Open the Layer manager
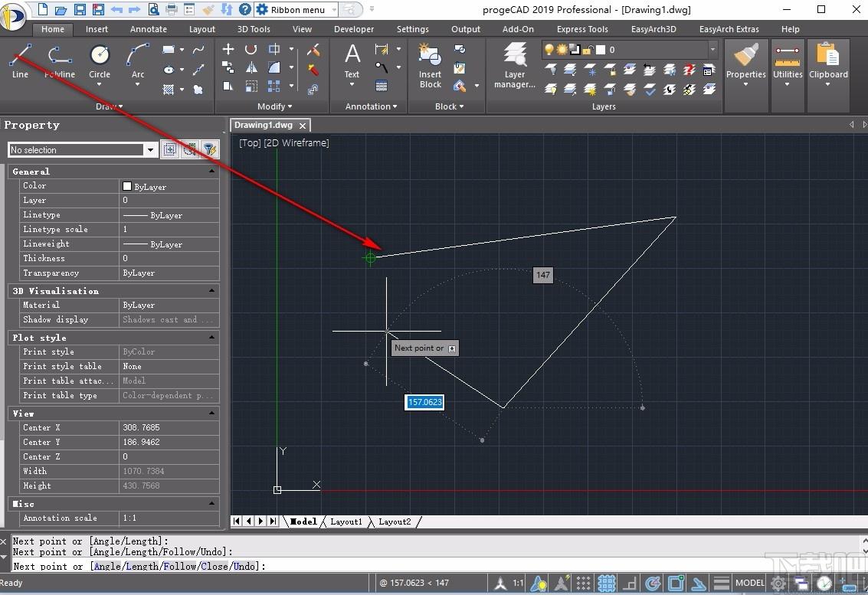The height and width of the screenshot is (595, 868). pos(514,65)
